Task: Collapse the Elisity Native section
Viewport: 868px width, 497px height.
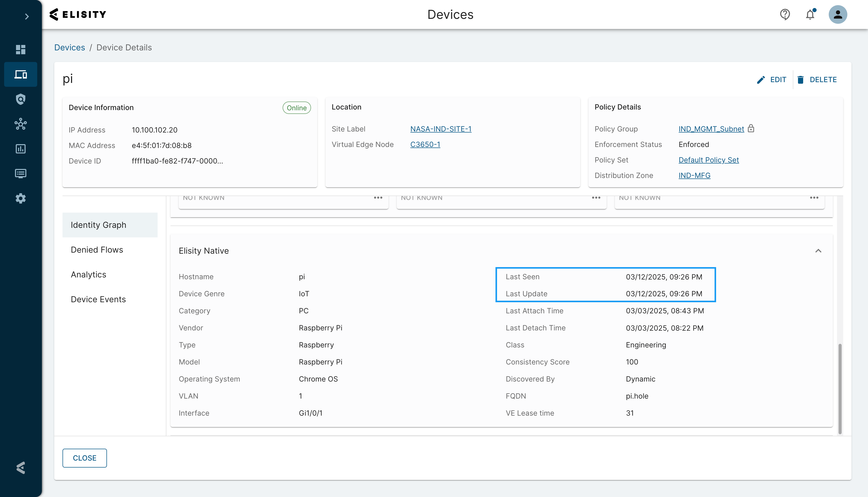Action: point(818,251)
